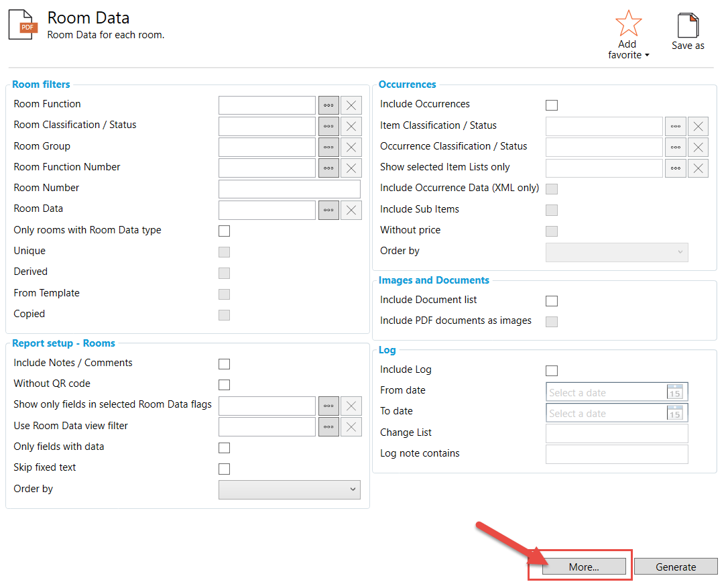Expand the Order by dropdown in Report setup

(x=290, y=490)
